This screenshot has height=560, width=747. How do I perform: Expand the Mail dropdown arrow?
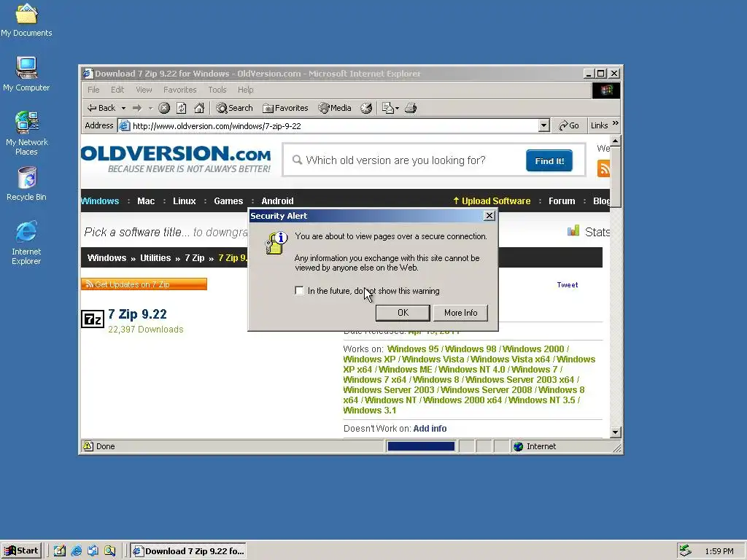(x=398, y=108)
